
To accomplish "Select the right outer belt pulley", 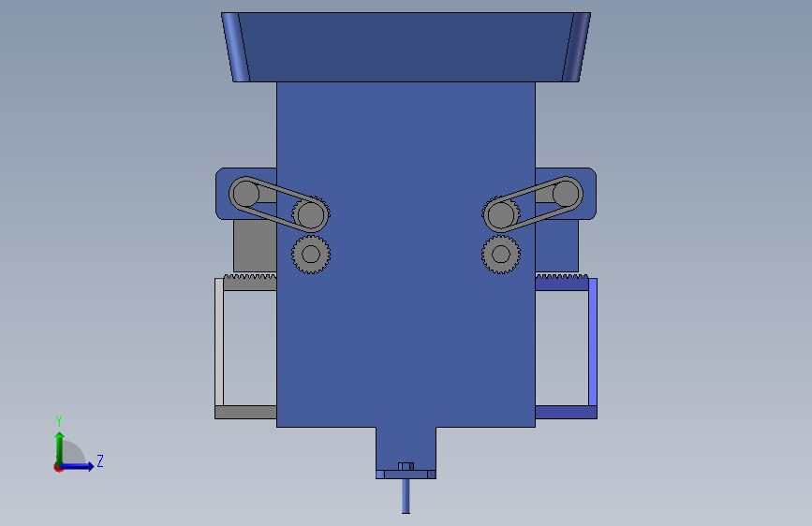I will click(566, 194).
